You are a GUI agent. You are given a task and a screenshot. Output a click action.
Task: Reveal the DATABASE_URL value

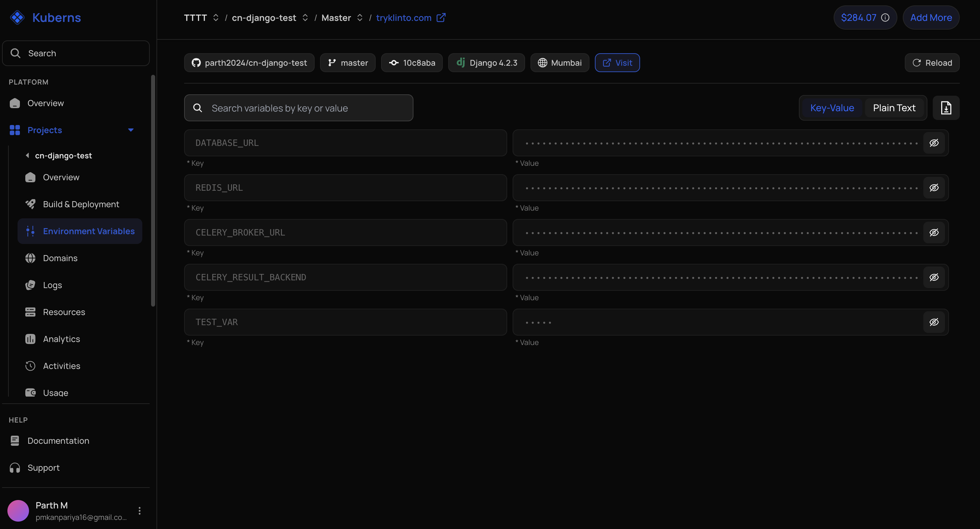[934, 143]
